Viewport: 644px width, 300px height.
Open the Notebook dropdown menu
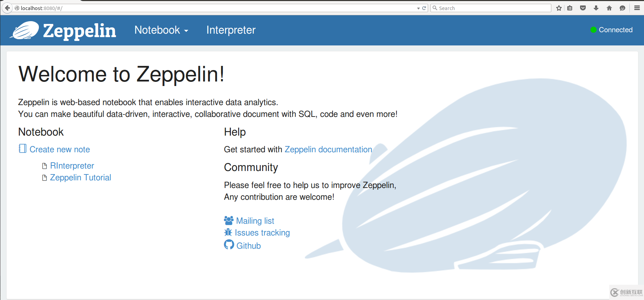tap(161, 30)
